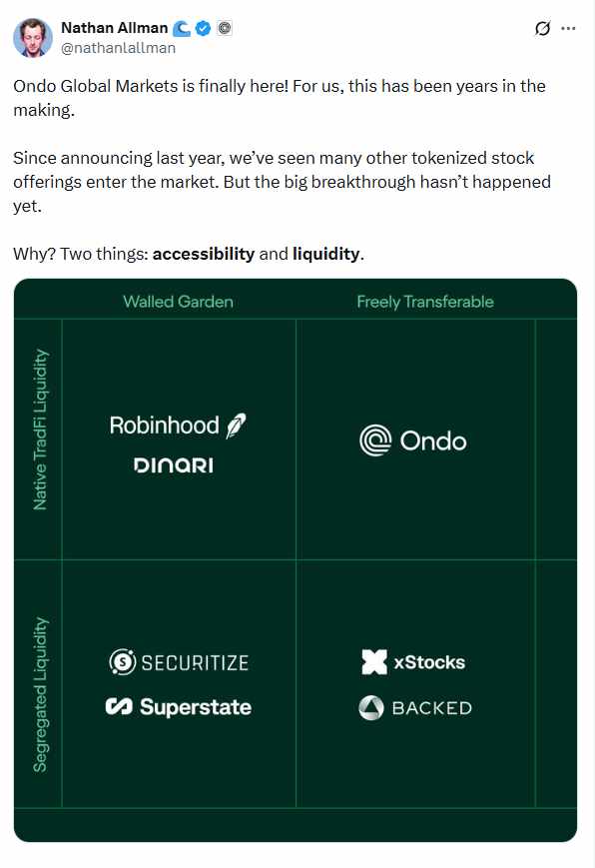Open the three-dot more options menu
595x868 pixels.
pos(568,28)
